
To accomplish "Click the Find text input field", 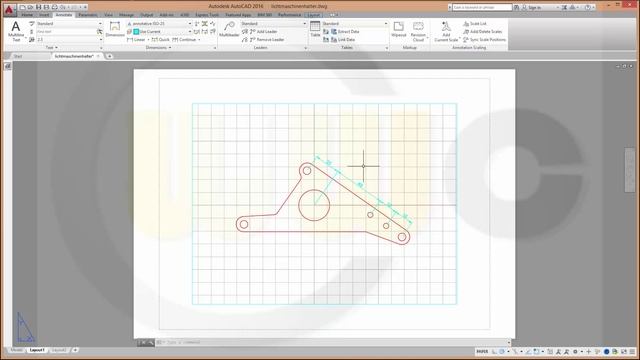I will (x=66, y=31).
